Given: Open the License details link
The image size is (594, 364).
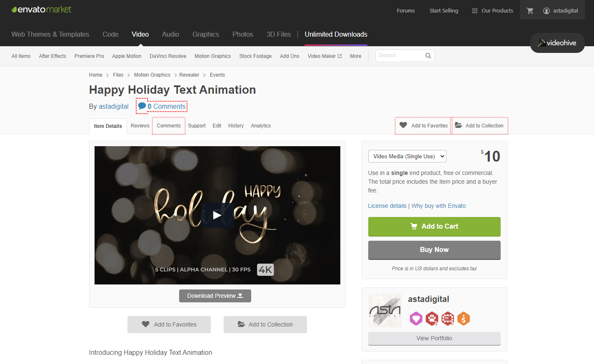Looking at the screenshot, I should [x=387, y=206].
